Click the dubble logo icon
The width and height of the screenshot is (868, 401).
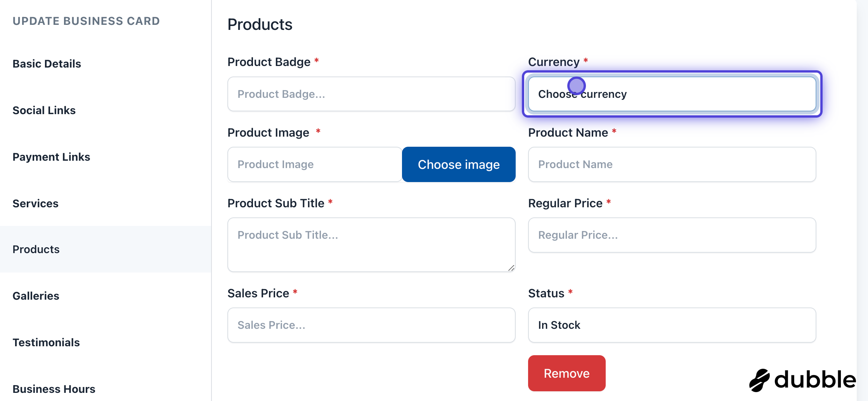759,380
